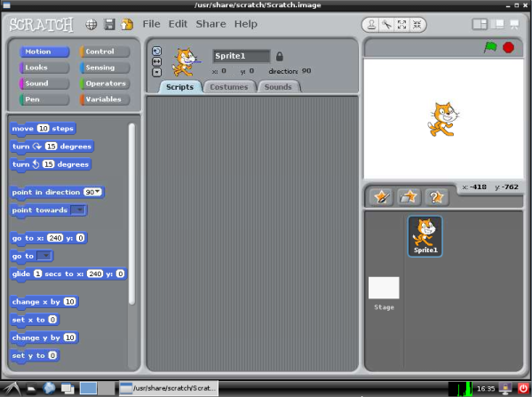Switch to the Costumes tab
This screenshot has height=397, width=532.
point(229,87)
